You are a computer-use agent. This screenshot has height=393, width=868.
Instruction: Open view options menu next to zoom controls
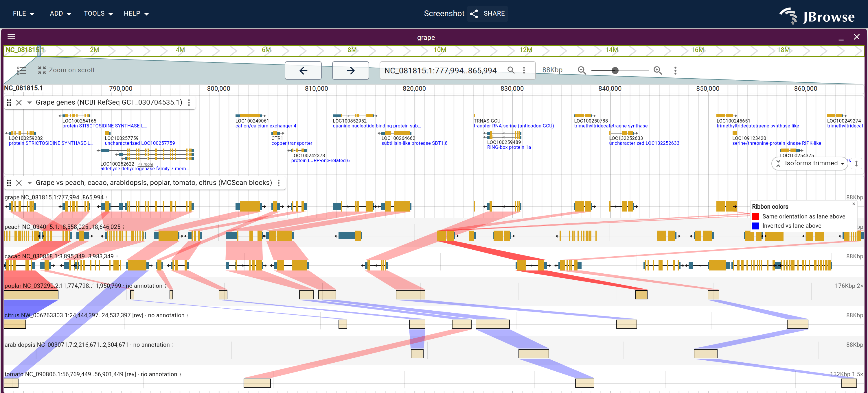pos(675,70)
